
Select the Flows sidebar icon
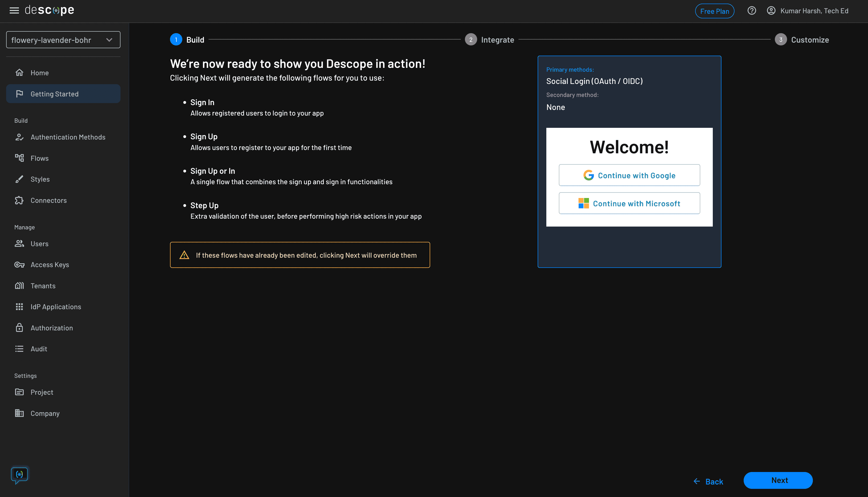pos(19,158)
